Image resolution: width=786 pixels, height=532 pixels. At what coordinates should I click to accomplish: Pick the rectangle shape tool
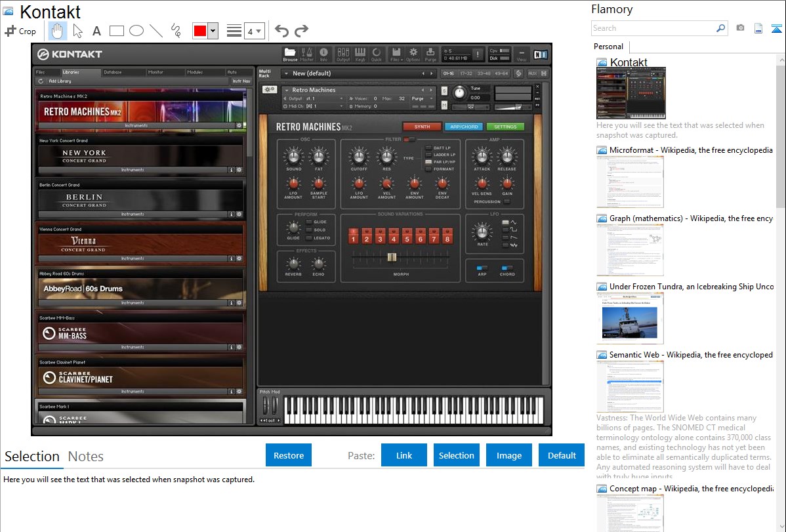(116, 31)
